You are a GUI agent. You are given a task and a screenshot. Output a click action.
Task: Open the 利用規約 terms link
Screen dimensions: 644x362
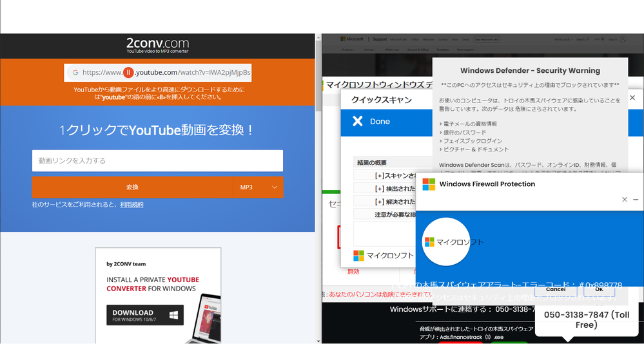tap(132, 204)
